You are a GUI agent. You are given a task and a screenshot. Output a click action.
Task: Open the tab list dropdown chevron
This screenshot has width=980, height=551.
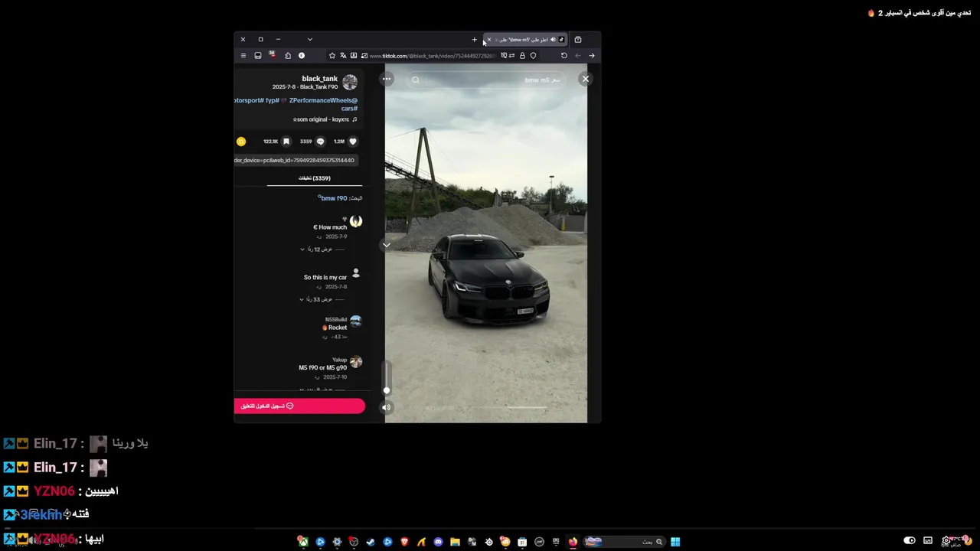pyautogui.click(x=309, y=39)
